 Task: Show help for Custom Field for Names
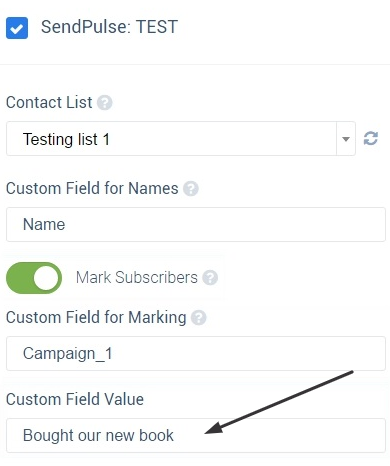point(191,189)
